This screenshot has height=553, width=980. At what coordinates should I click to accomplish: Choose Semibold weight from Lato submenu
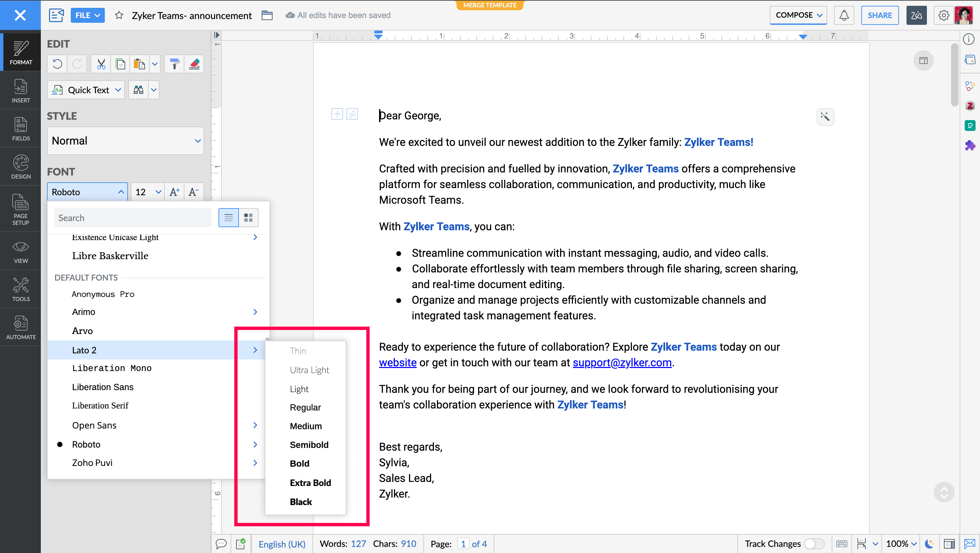coord(309,445)
